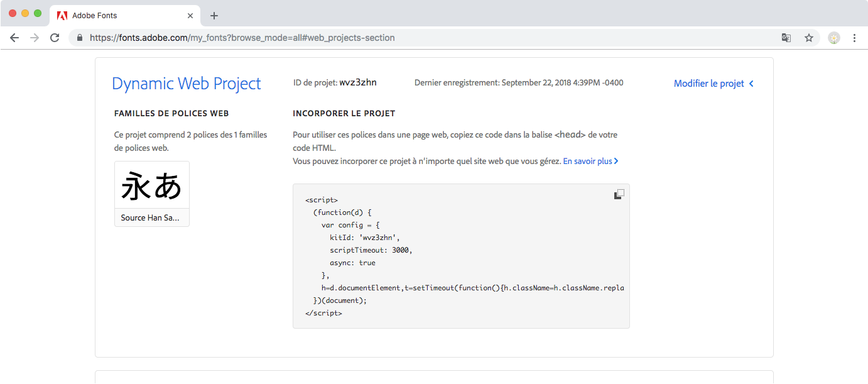Click the browser forward arrow

(35, 38)
